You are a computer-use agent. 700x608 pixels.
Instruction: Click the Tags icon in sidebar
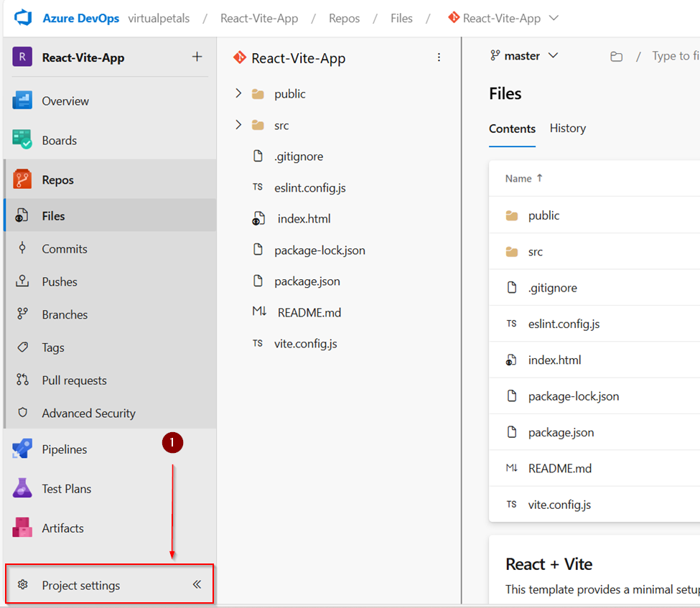[x=22, y=347]
